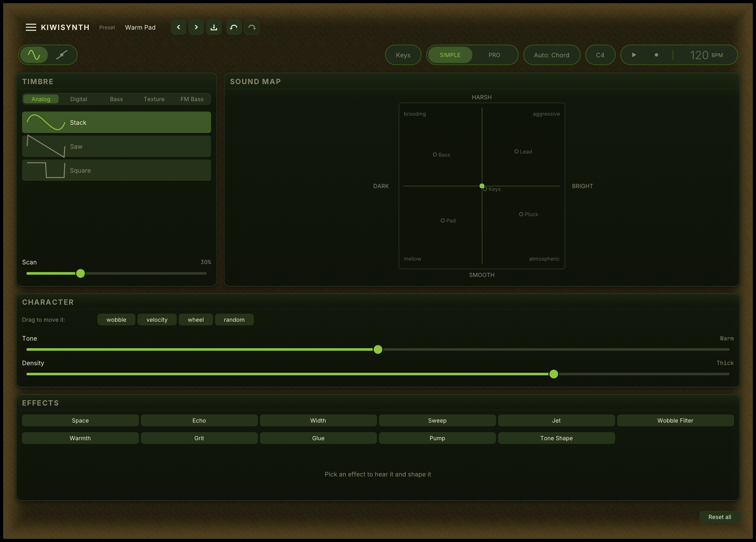Screen dimensions: 756x542
Task: Click the wheel modulation chip
Action: point(196,320)
